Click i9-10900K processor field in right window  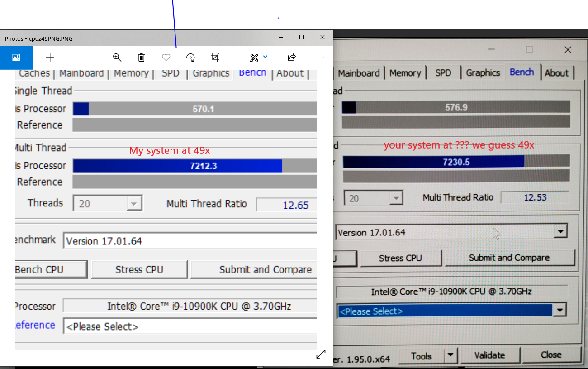[x=451, y=292]
